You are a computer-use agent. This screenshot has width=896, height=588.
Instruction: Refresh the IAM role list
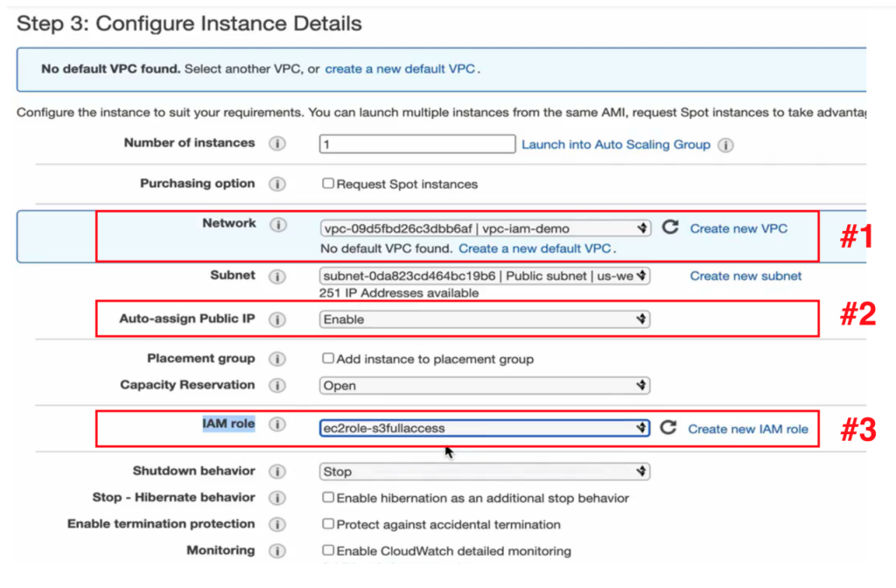tap(668, 428)
